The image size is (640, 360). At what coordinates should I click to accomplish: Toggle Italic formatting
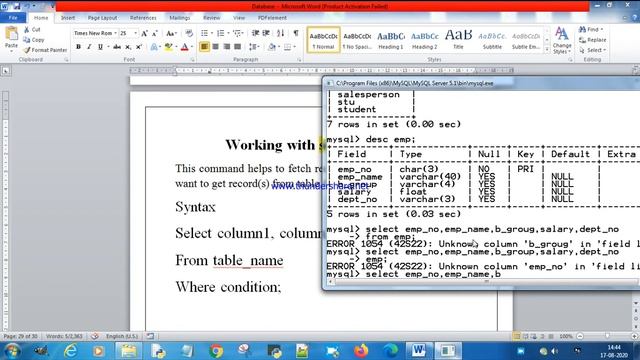click(89, 47)
